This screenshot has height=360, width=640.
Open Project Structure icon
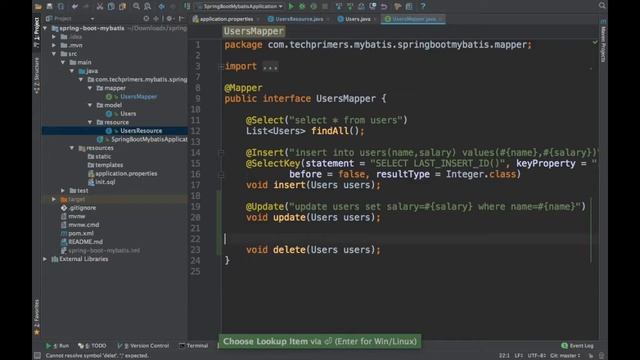coord(409,6)
